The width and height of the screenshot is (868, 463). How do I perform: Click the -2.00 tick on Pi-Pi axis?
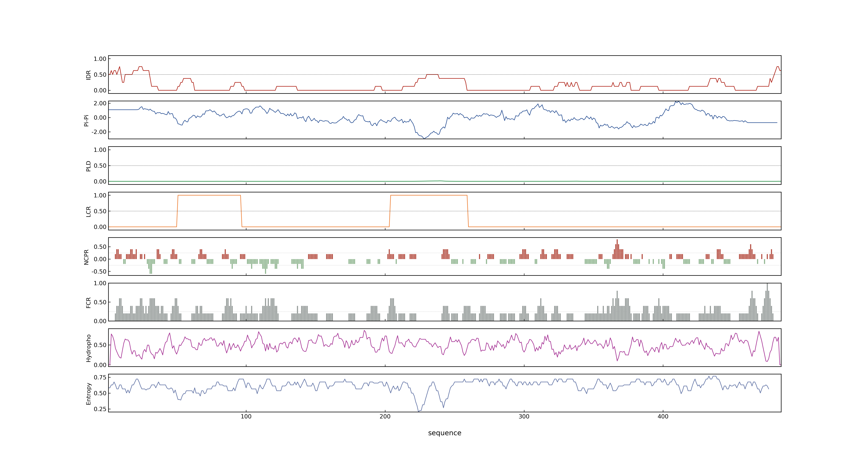click(99, 132)
